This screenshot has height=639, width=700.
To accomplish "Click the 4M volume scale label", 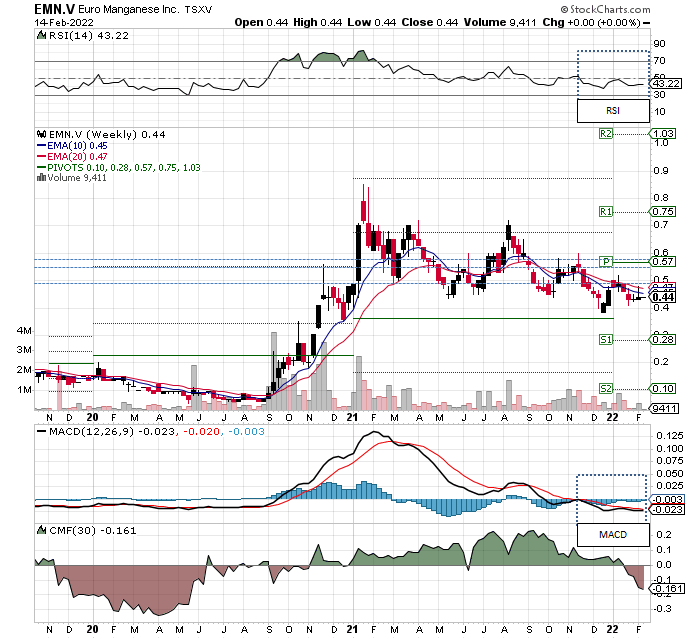I will pos(24,330).
